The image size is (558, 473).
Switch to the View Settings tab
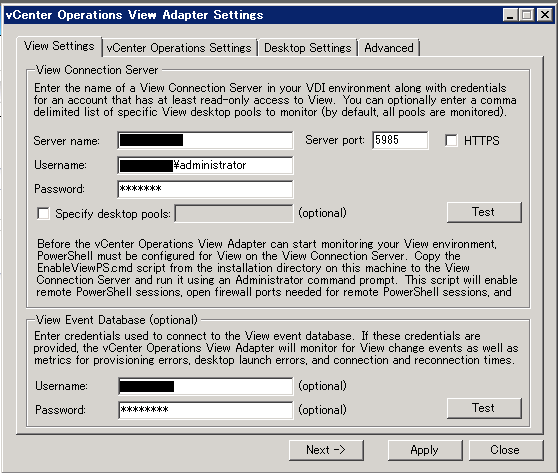(x=59, y=46)
